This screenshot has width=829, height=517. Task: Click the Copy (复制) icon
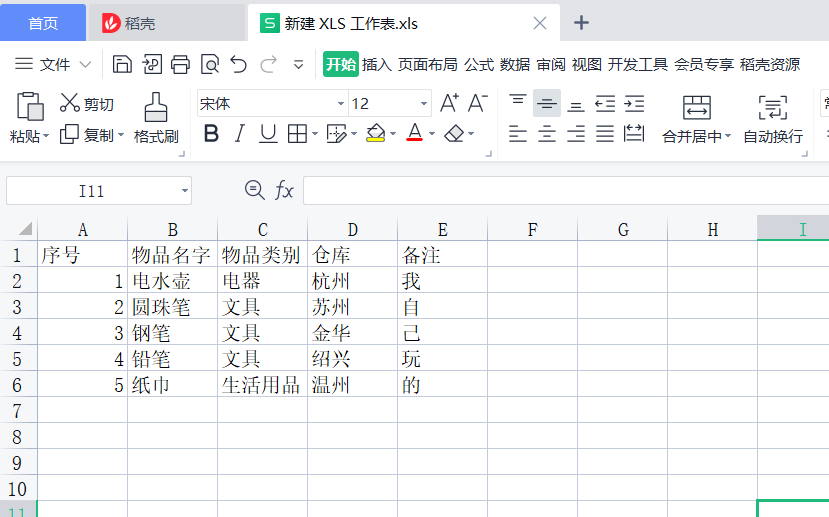(x=69, y=135)
